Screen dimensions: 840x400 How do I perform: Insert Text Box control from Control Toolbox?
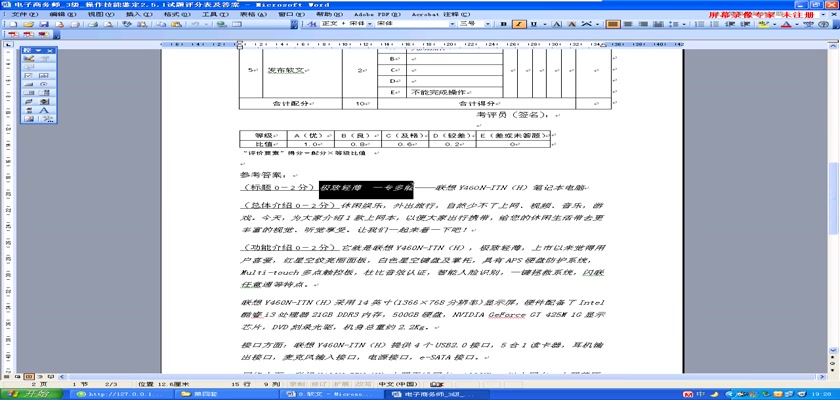(43, 76)
